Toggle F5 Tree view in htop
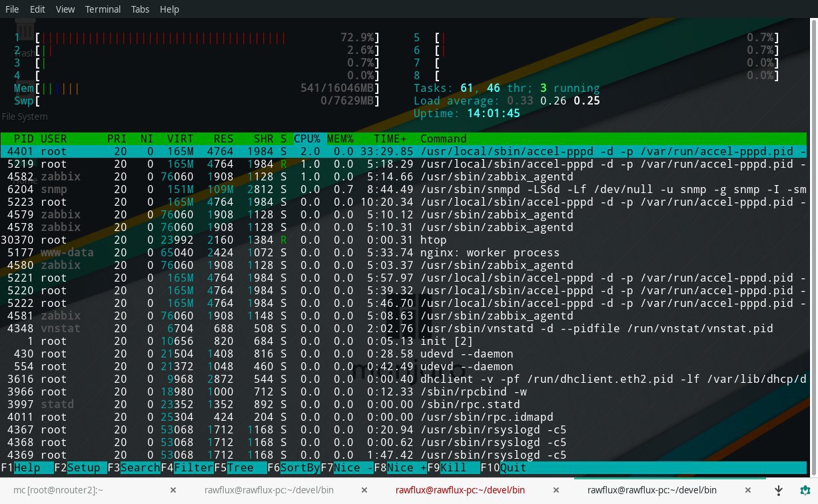This screenshot has width=818, height=504. (x=240, y=467)
